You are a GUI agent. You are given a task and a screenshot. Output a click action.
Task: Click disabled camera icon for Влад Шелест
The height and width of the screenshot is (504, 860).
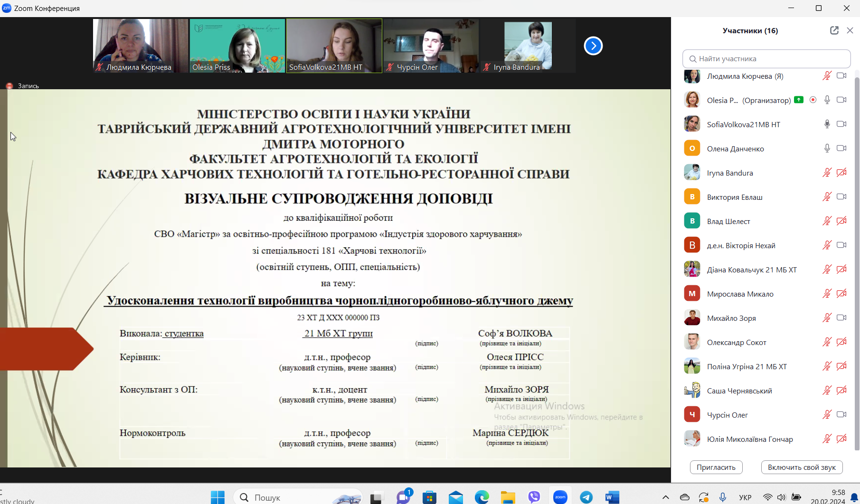tap(841, 221)
